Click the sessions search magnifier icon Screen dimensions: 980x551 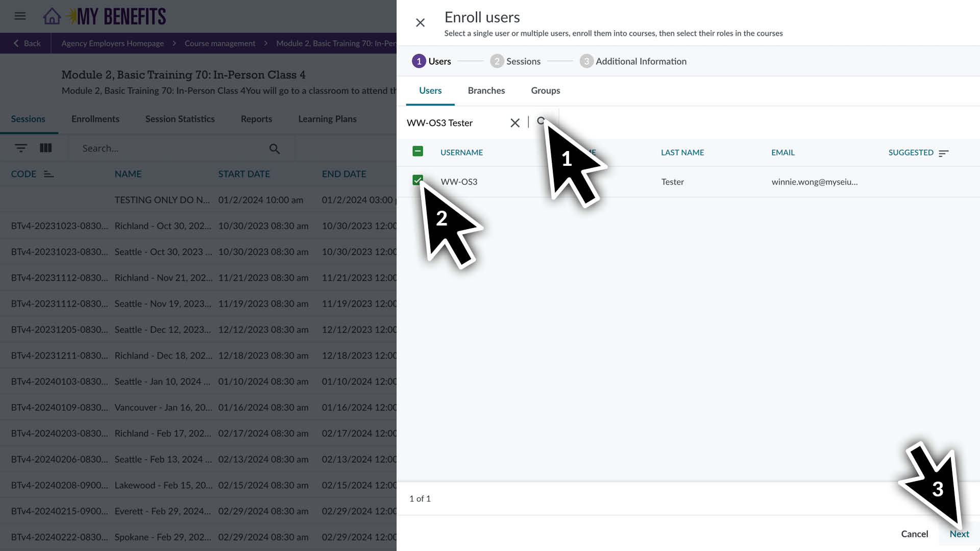[x=275, y=148]
